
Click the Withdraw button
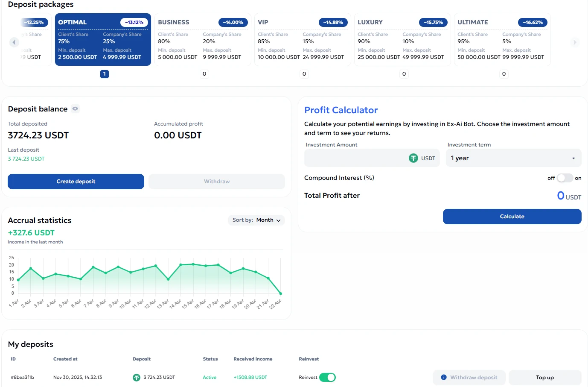(x=217, y=182)
